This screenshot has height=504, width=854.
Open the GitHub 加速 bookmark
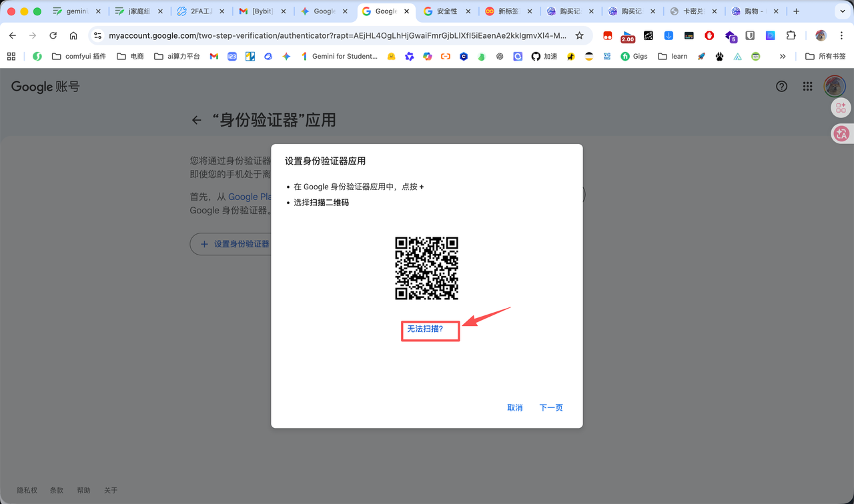coord(544,57)
